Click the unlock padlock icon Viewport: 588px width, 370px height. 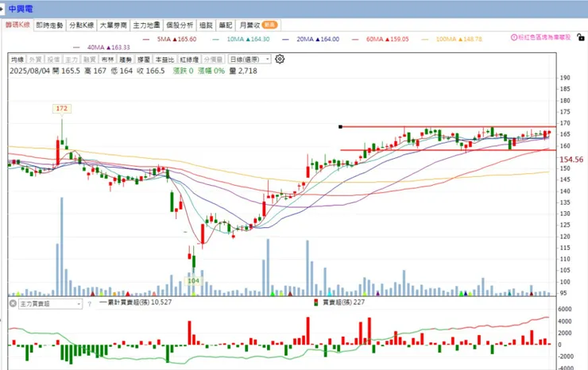[580, 37]
